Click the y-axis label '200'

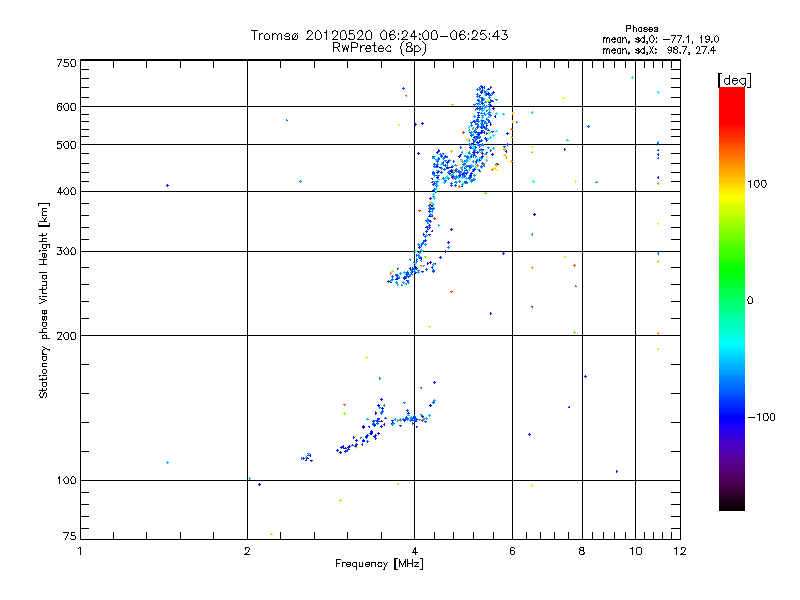[x=66, y=336]
